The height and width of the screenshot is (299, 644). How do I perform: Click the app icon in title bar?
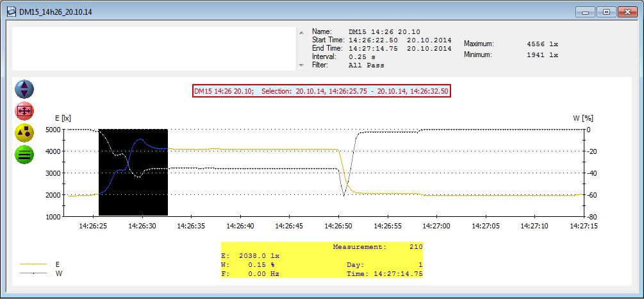[10, 12]
